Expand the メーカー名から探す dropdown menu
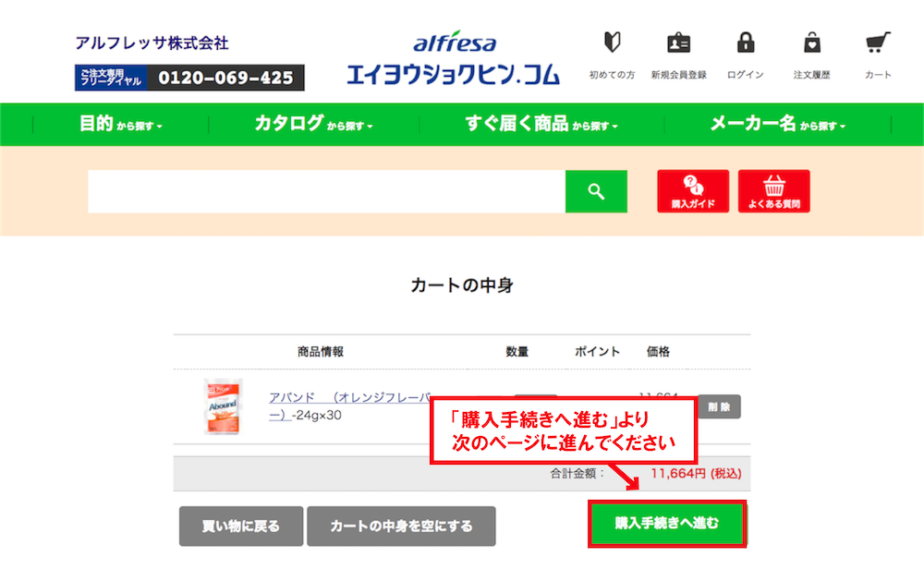 (777, 124)
